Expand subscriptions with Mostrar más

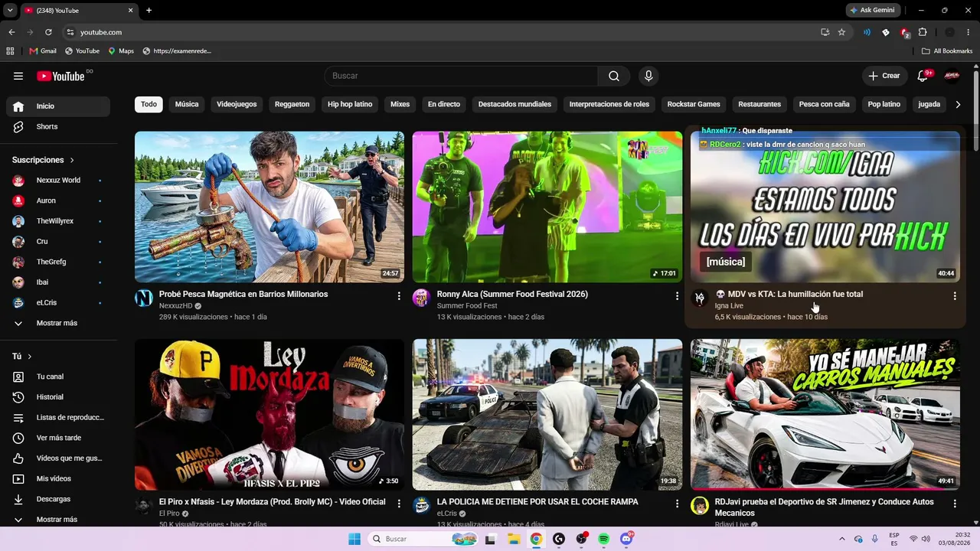(58, 324)
